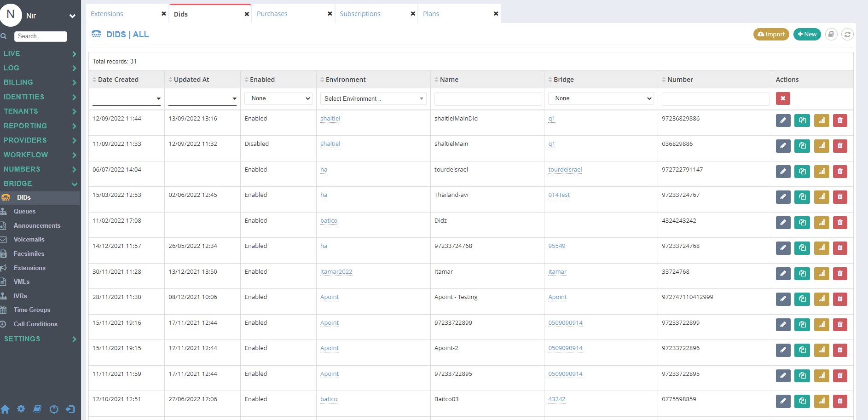The height and width of the screenshot is (420, 868).
Task: Expand the LIVE sidebar section
Action: [40, 54]
